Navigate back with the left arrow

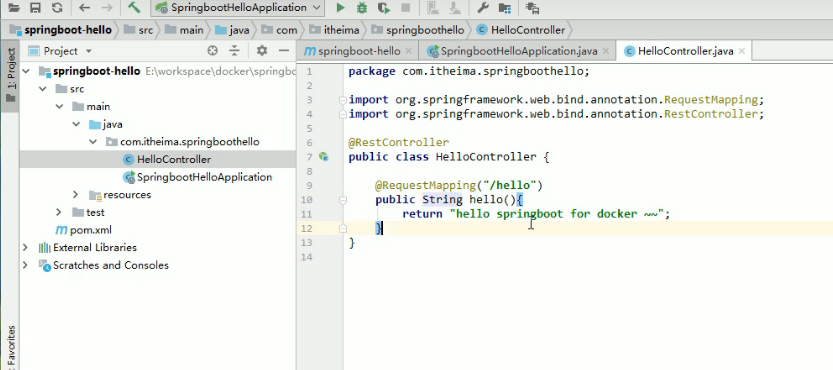83,7
